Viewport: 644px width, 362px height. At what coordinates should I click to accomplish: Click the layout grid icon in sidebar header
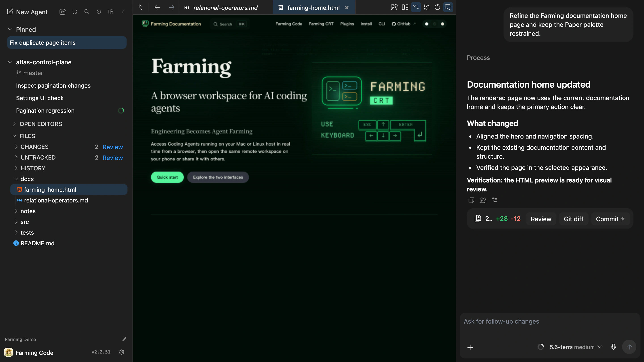pyautogui.click(x=111, y=12)
